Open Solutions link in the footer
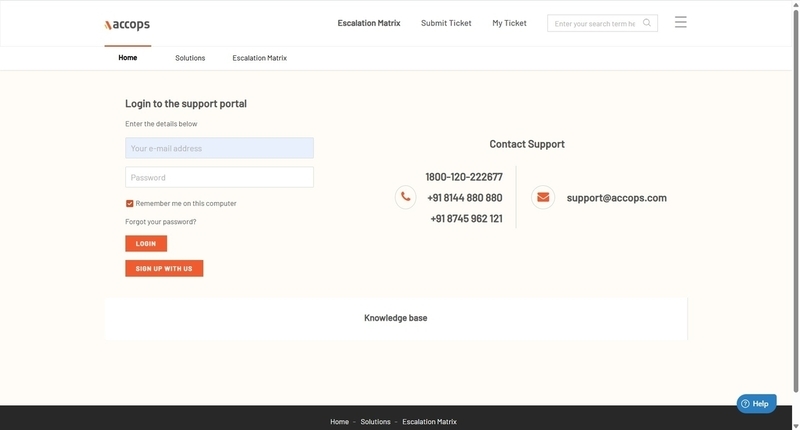The height and width of the screenshot is (430, 800). pyautogui.click(x=376, y=422)
